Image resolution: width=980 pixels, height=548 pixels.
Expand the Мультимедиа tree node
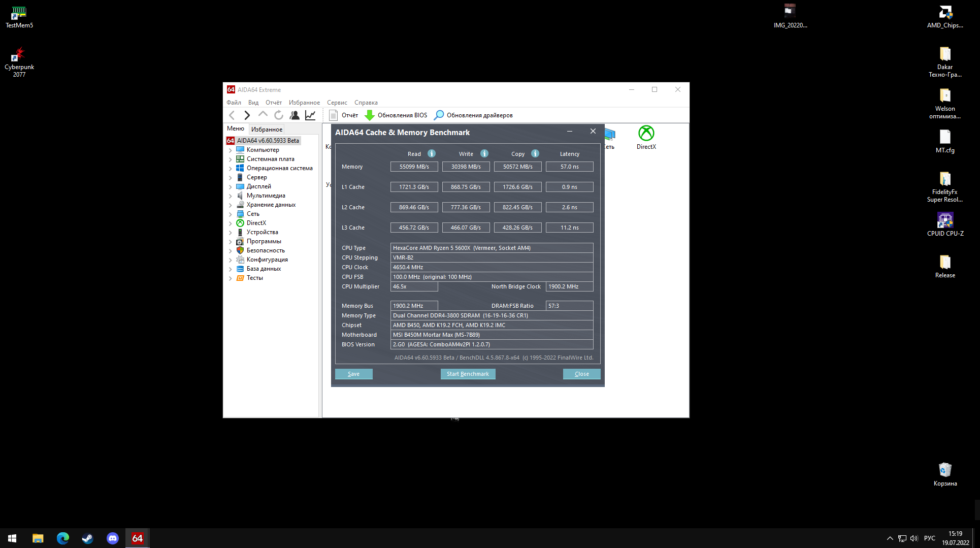pos(231,196)
